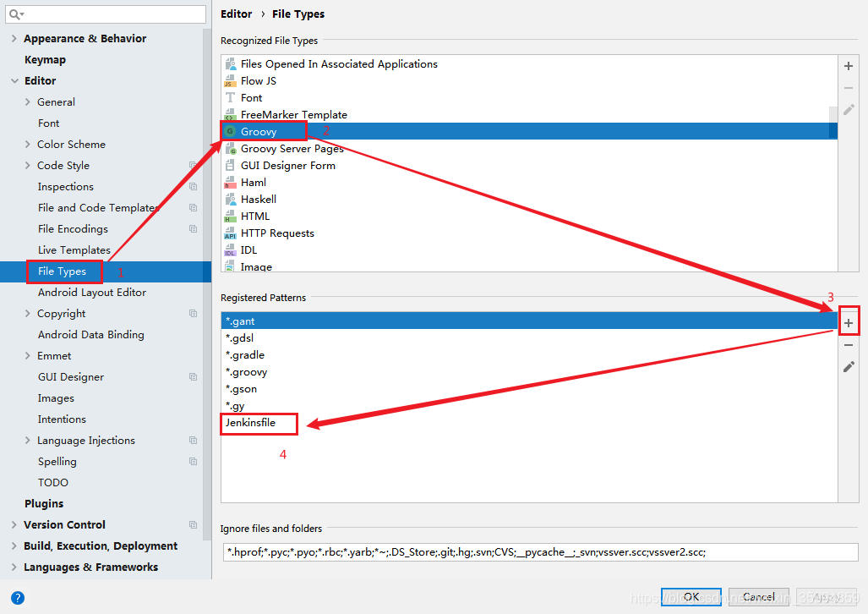Select the *.gant pattern
This screenshot has height=614, width=868.
tap(529, 321)
